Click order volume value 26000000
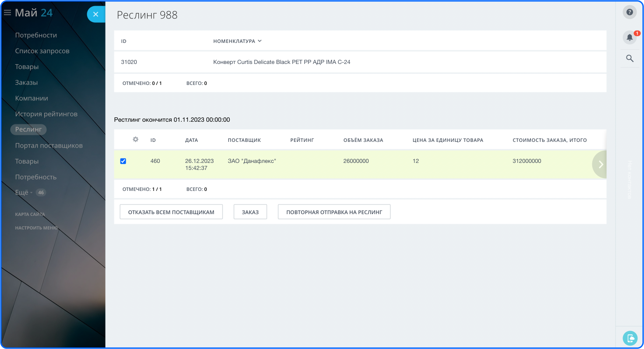 coord(356,161)
